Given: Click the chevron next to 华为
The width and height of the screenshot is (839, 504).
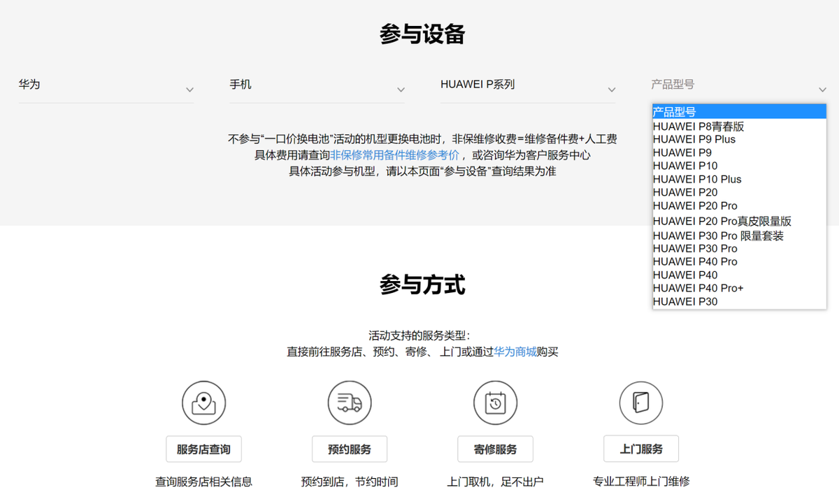Looking at the screenshot, I should pyautogui.click(x=189, y=89).
